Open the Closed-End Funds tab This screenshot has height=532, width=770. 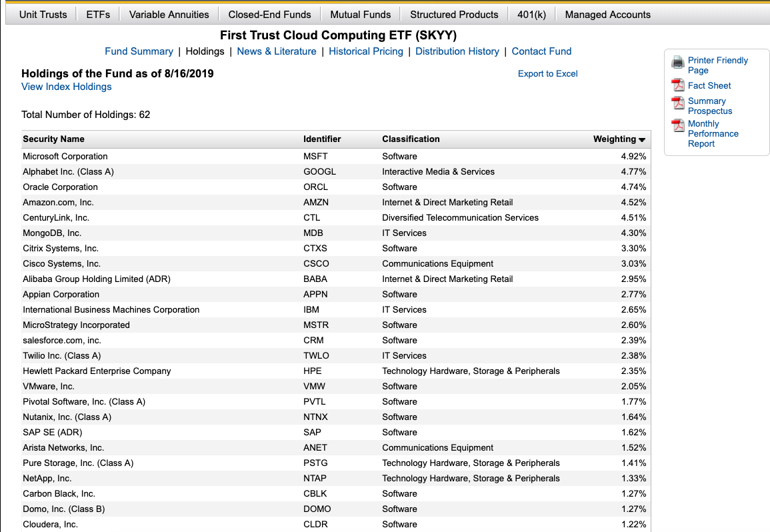(269, 15)
